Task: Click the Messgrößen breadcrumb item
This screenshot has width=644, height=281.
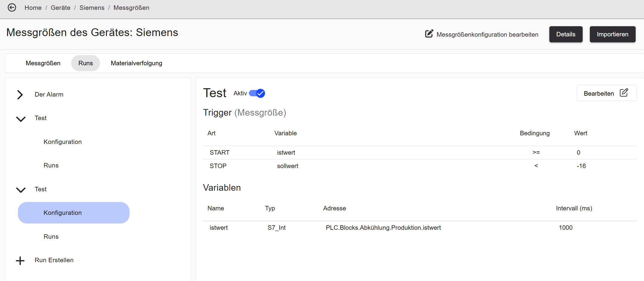Action: (131, 8)
